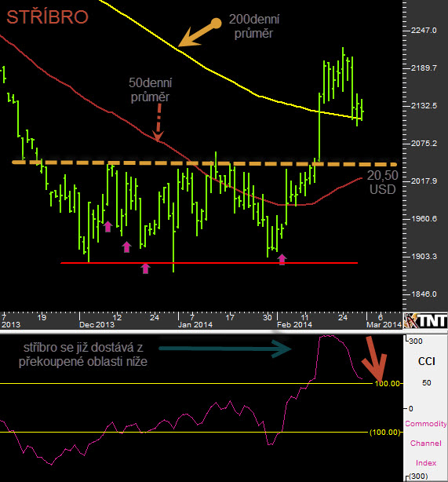Screen dimensions: 448x482
Task: Click the date tick labeled 30
Action: click(x=267, y=317)
